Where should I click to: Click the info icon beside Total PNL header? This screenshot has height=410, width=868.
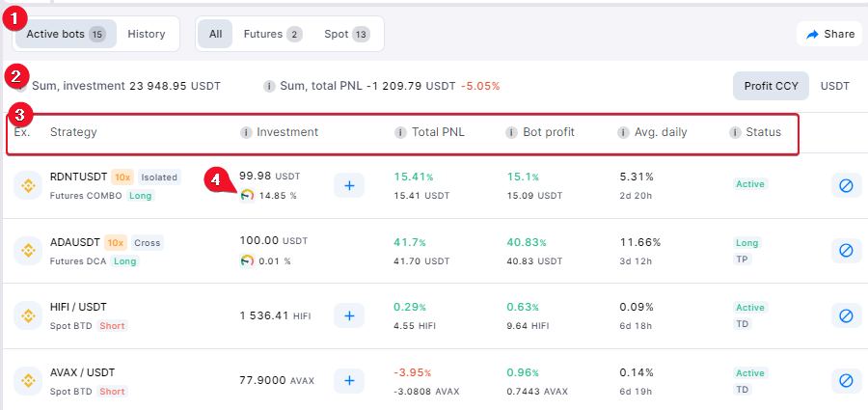pos(400,132)
